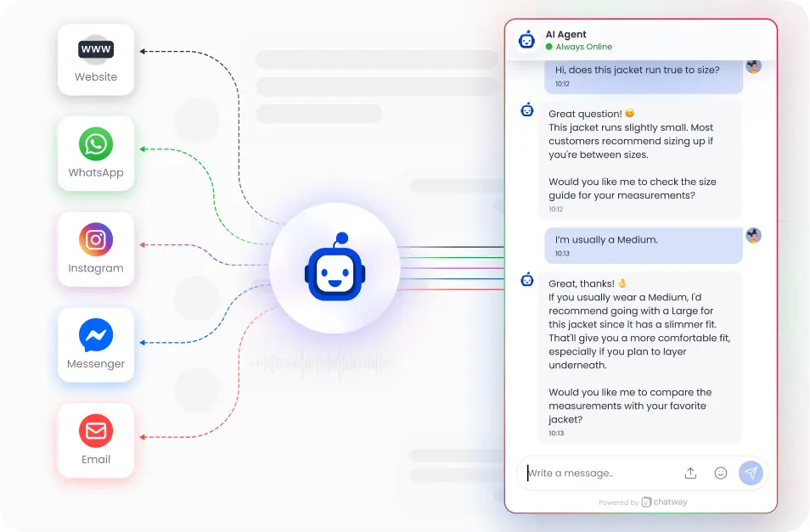Click the AI Agent title
The height and width of the screenshot is (532, 810).
[565, 35]
